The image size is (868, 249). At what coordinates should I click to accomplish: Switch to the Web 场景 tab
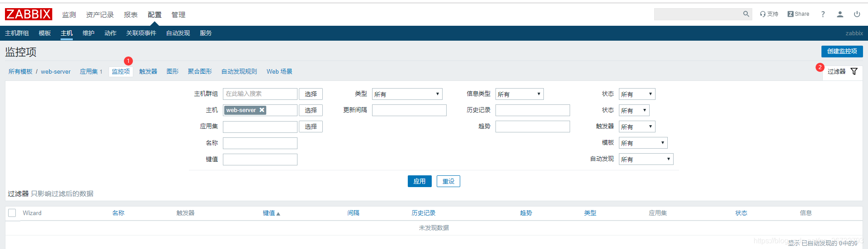(279, 71)
